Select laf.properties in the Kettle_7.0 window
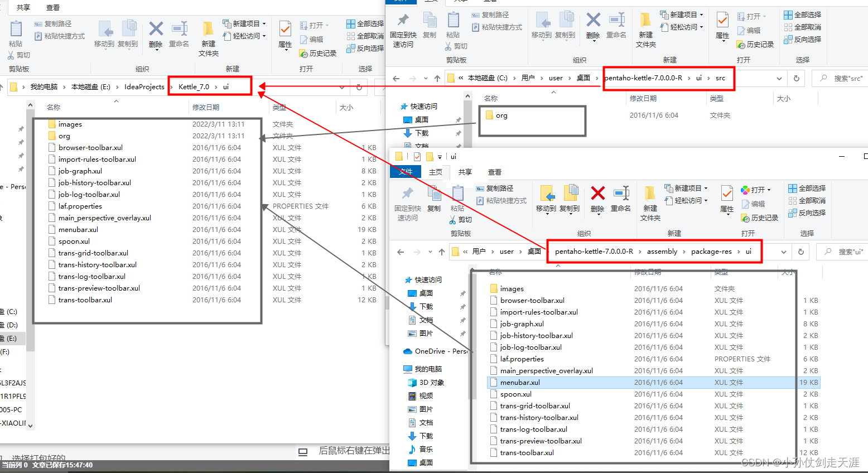 [80, 206]
